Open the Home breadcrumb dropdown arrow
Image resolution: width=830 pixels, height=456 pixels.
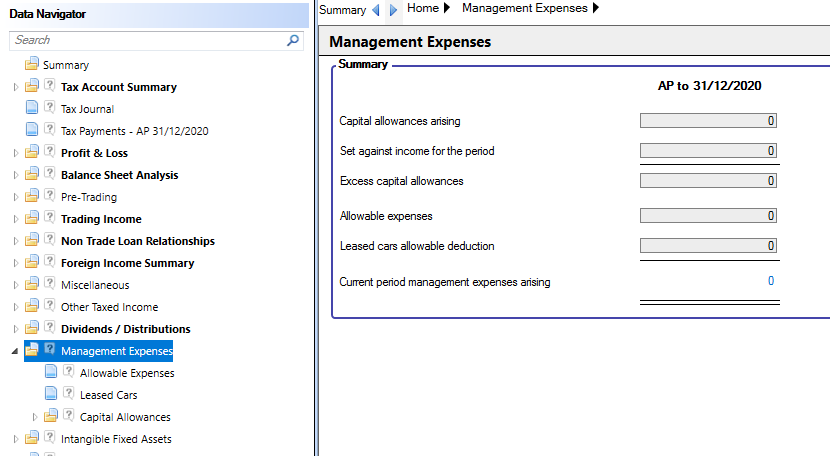tap(447, 8)
